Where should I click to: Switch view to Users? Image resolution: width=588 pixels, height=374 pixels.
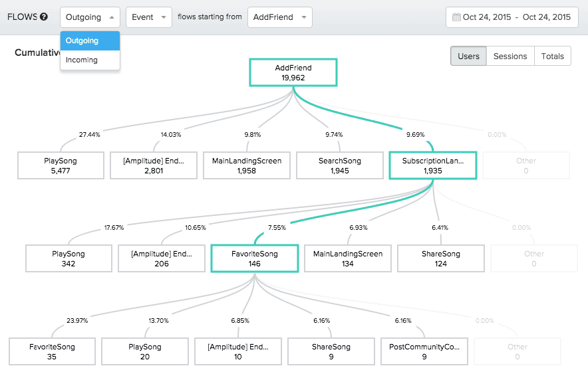click(468, 56)
